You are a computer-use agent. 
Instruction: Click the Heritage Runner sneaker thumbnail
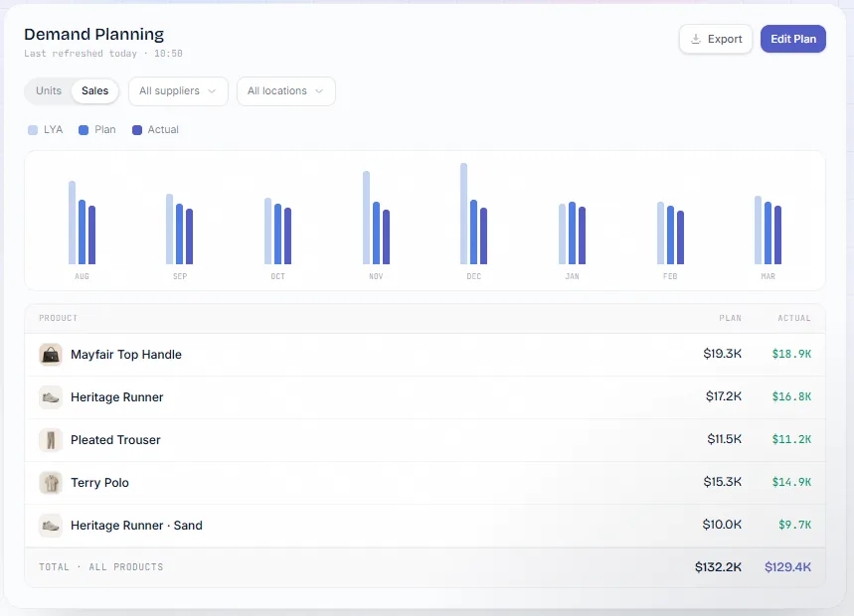point(51,397)
